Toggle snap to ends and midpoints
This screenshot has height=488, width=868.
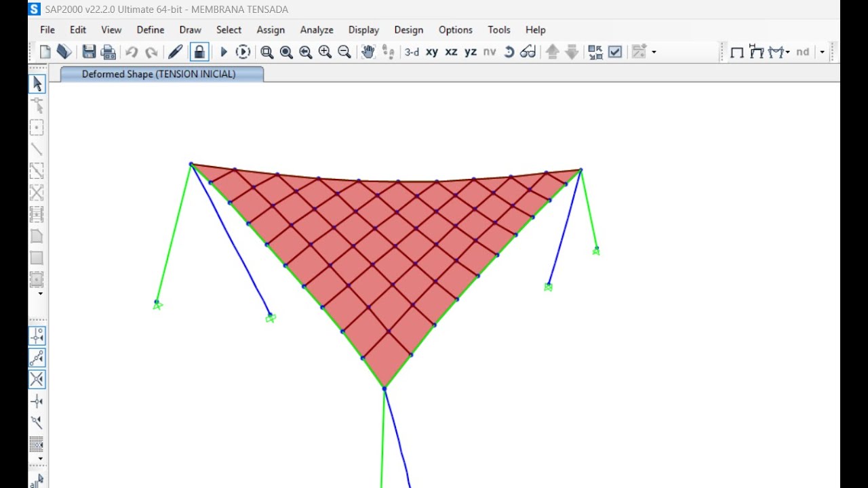point(37,358)
